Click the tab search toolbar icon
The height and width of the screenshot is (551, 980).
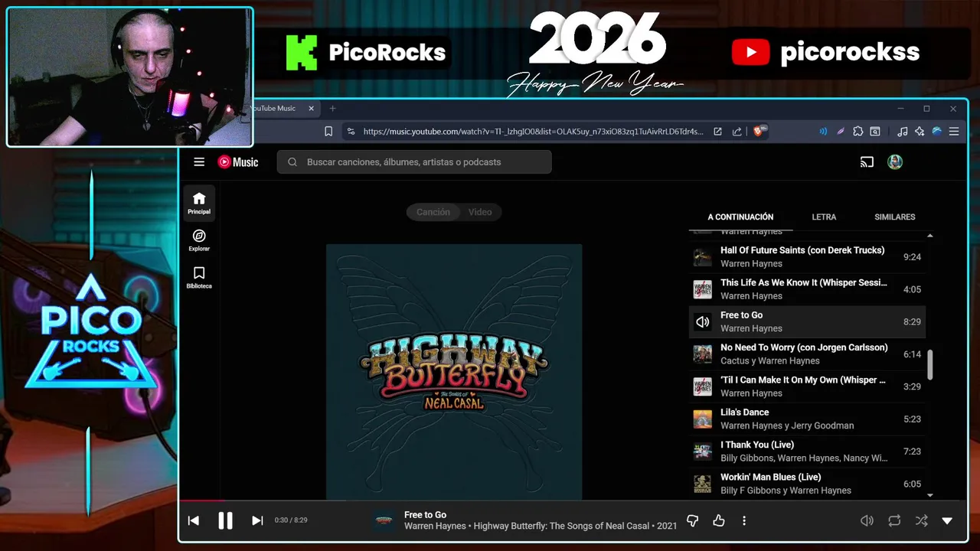pyautogui.click(x=875, y=132)
